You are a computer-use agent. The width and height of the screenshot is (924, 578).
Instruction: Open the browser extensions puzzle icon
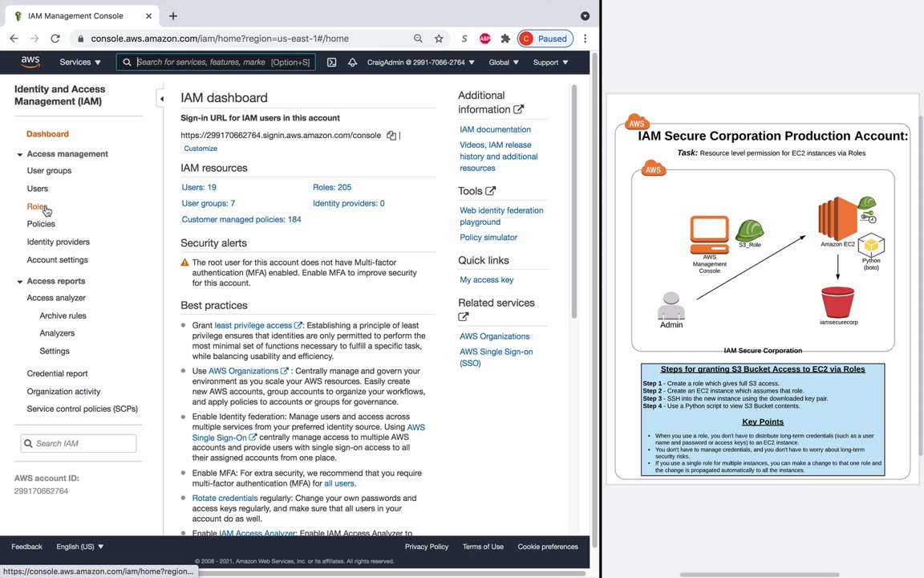coord(505,39)
